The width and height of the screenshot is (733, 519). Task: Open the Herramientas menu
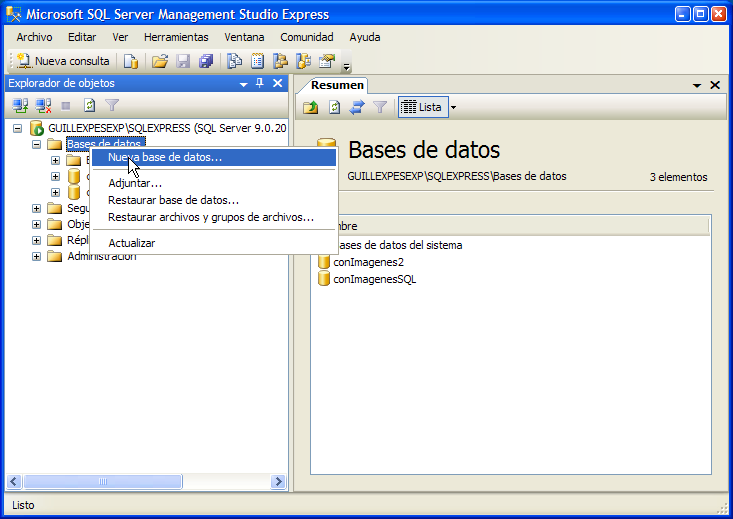click(176, 37)
